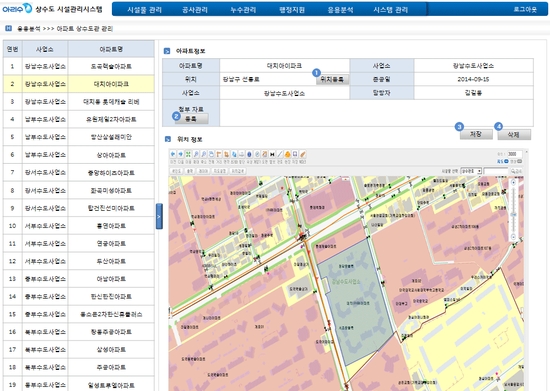
Task: Select highlighted row 2 대치아이파크
Action: click(79, 84)
